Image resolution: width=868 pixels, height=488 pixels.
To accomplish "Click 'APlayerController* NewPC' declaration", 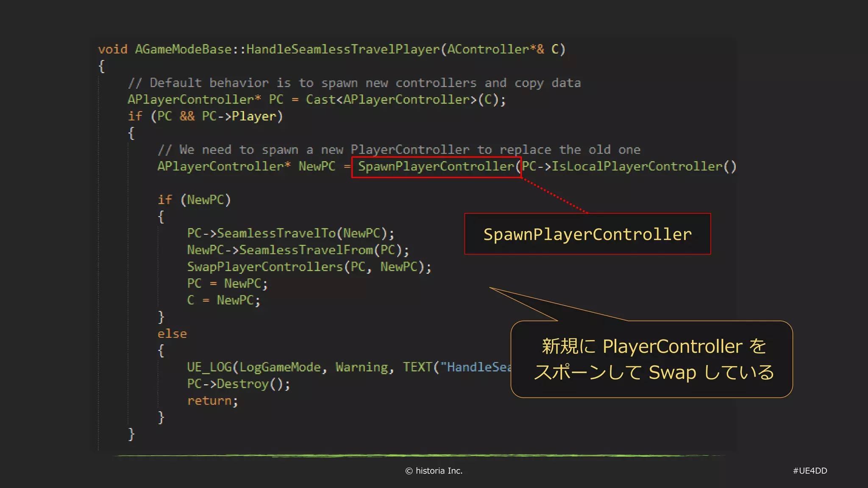I will [x=246, y=166].
